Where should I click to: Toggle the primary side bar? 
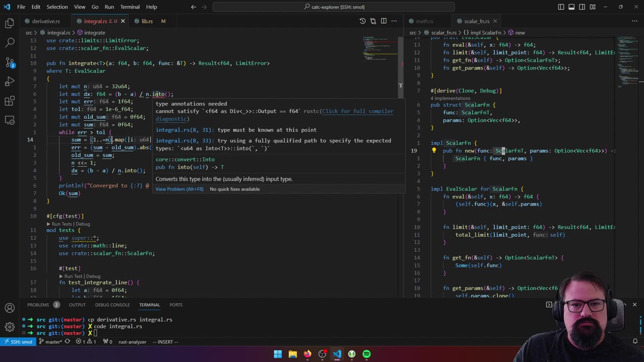pos(561,7)
